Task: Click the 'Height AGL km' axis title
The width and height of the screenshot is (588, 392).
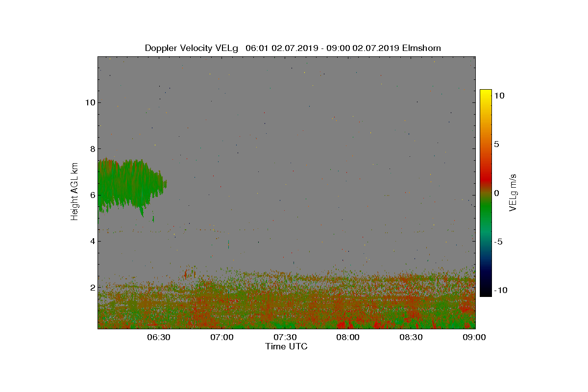Action: tap(74, 192)
